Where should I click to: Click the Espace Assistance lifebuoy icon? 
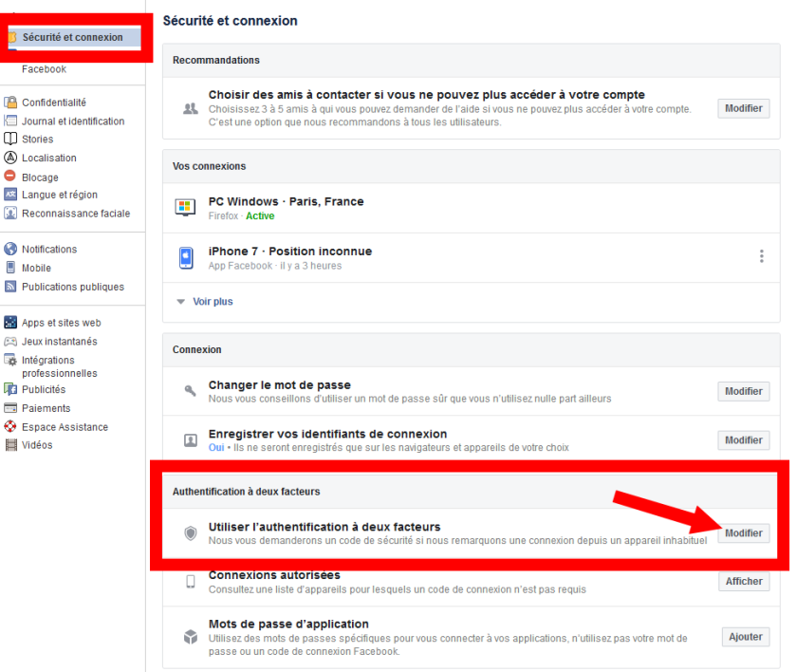(x=10, y=426)
